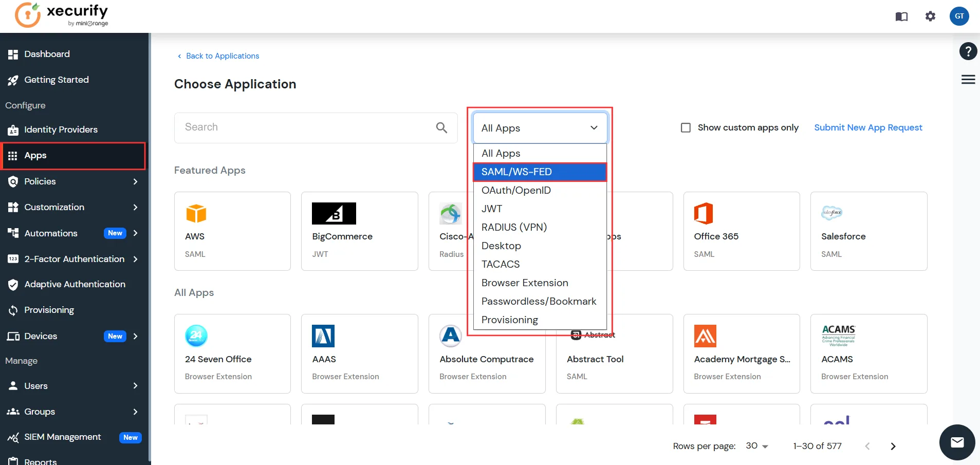Expand the Policies submenu chevron

click(135, 181)
